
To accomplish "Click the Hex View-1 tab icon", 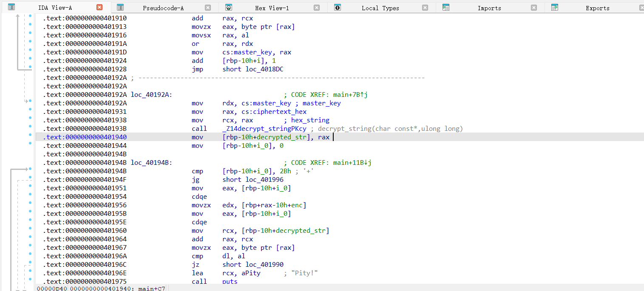I will coord(229,7).
